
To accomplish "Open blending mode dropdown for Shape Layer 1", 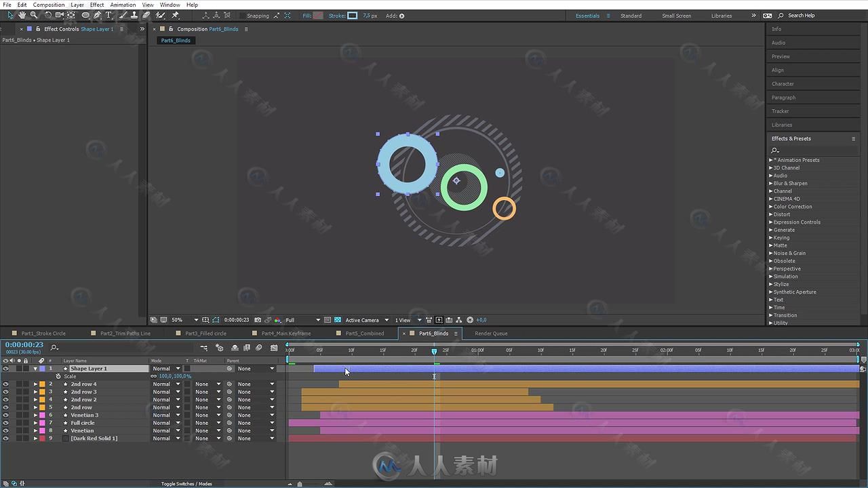I will (166, 369).
